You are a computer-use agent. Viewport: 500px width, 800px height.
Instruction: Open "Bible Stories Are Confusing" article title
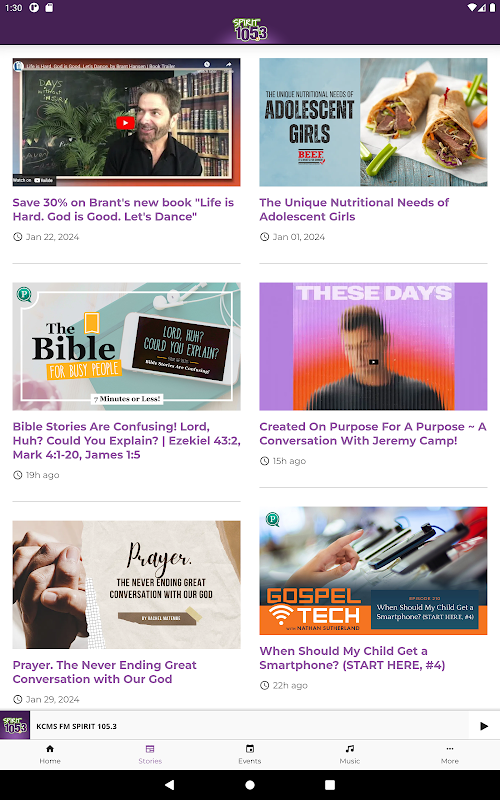point(127,440)
